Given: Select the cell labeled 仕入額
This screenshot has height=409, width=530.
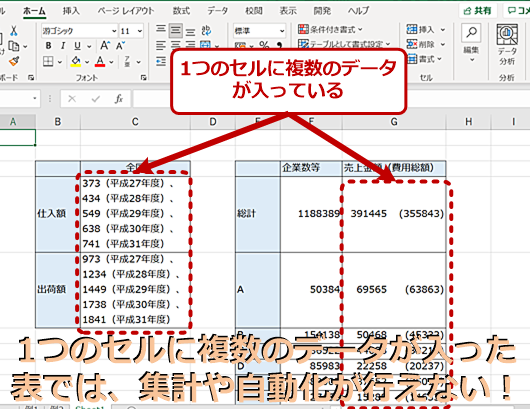Looking at the screenshot, I should click(x=58, y=214).
